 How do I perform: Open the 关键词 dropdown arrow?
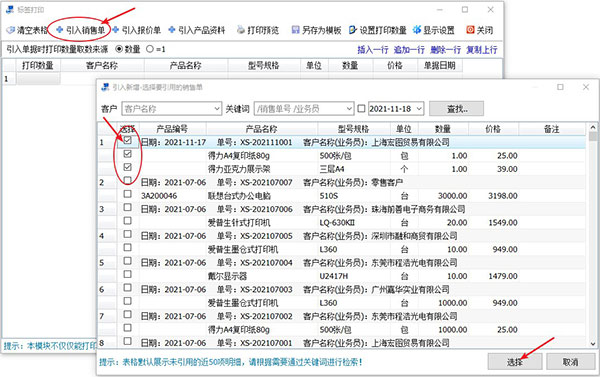pyautogui.click(x=349, y=109)
